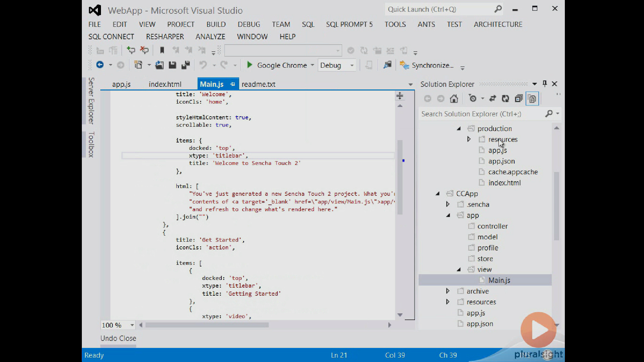Click the Save All stacked disks icon

185,65
